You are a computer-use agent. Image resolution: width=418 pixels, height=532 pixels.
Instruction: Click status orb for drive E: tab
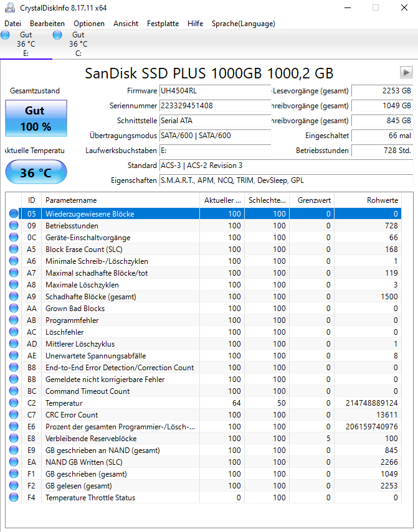point(5,35)
